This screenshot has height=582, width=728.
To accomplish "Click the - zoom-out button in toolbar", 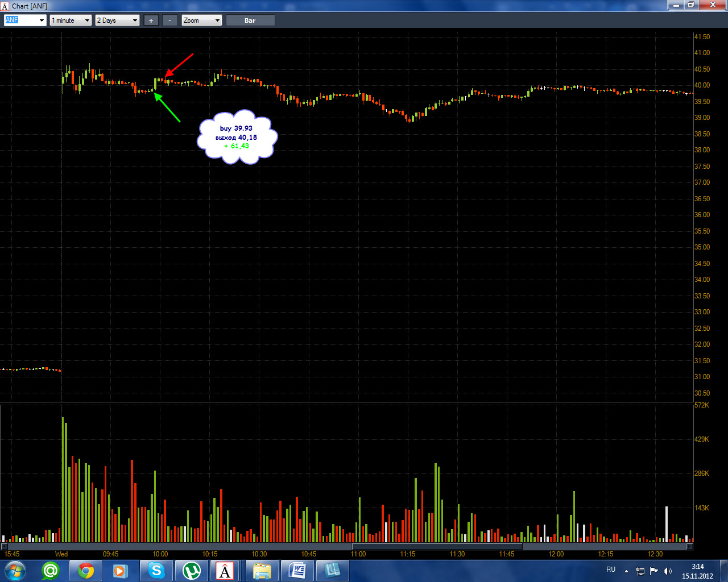I will [x=169, y=20].
